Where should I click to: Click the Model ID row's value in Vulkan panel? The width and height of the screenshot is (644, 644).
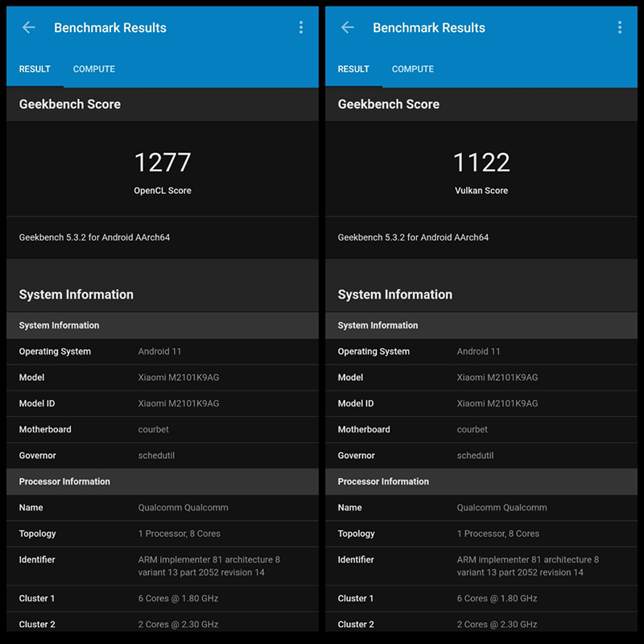pos(497,404)
